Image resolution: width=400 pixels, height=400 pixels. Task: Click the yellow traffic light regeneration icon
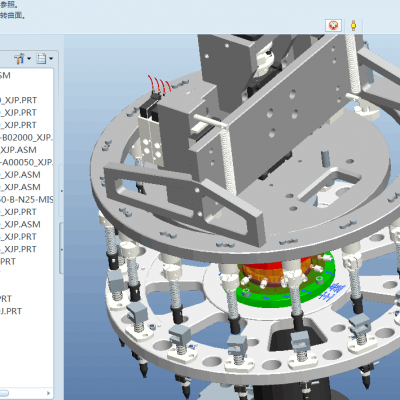point(353,25)
